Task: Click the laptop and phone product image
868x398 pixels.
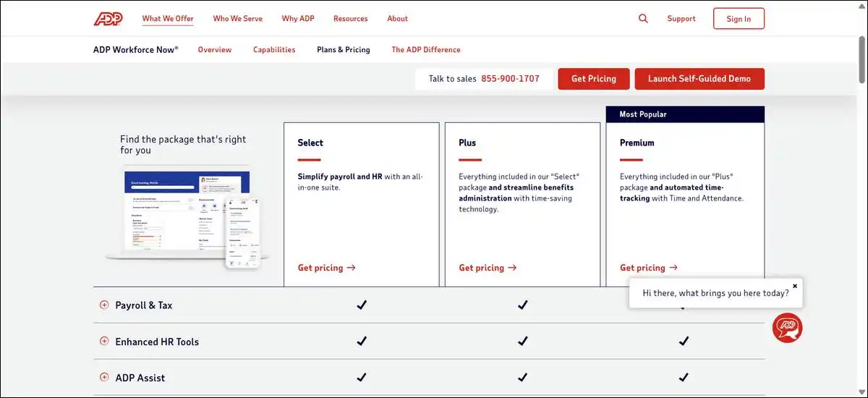Action: click(x=187, y=219)
